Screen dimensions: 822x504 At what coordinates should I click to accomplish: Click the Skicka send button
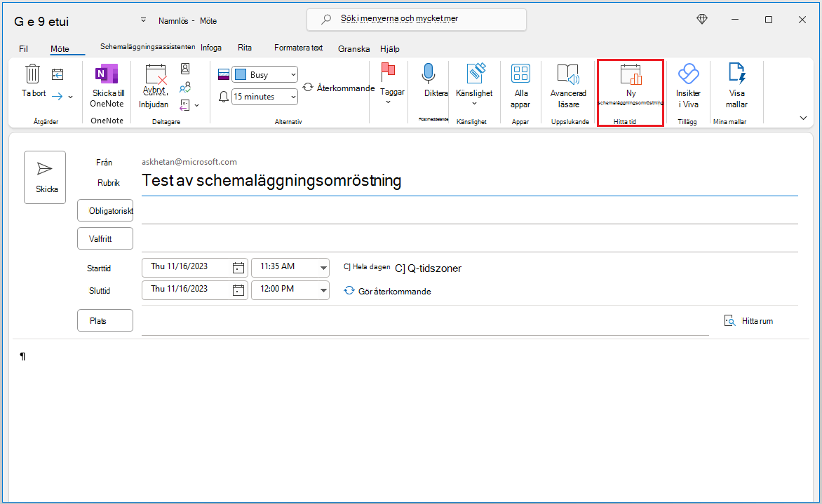45,177
